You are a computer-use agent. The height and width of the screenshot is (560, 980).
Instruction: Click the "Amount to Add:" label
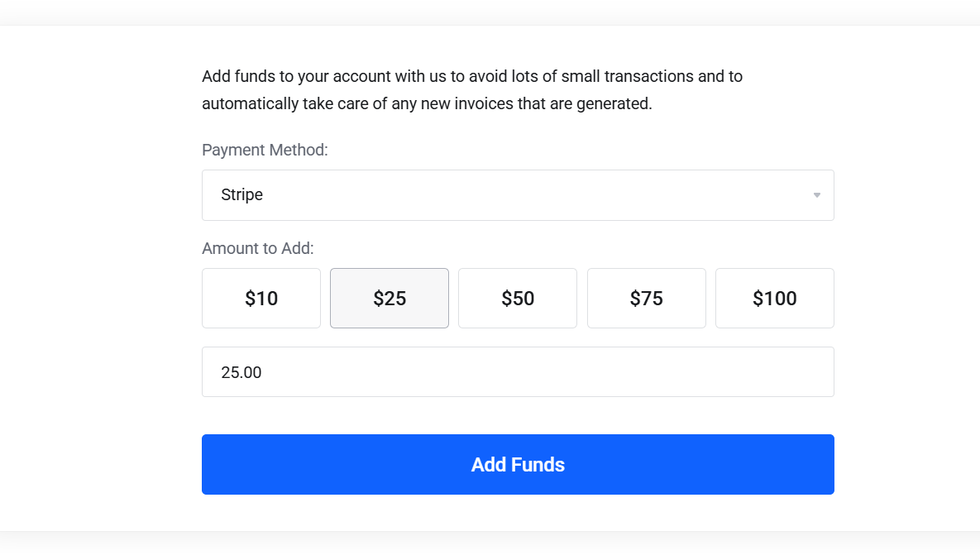tap(258, 248)
